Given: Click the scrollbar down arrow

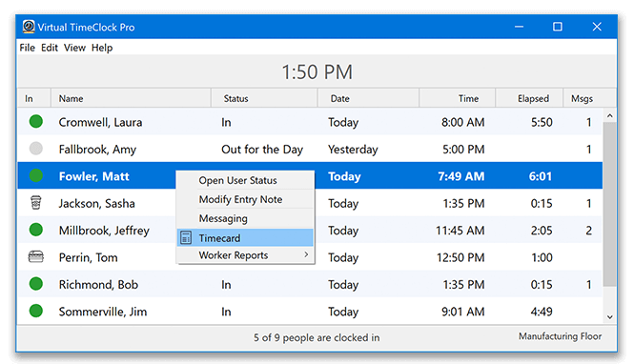Looking at the screenshot, I should pos(610,317).
